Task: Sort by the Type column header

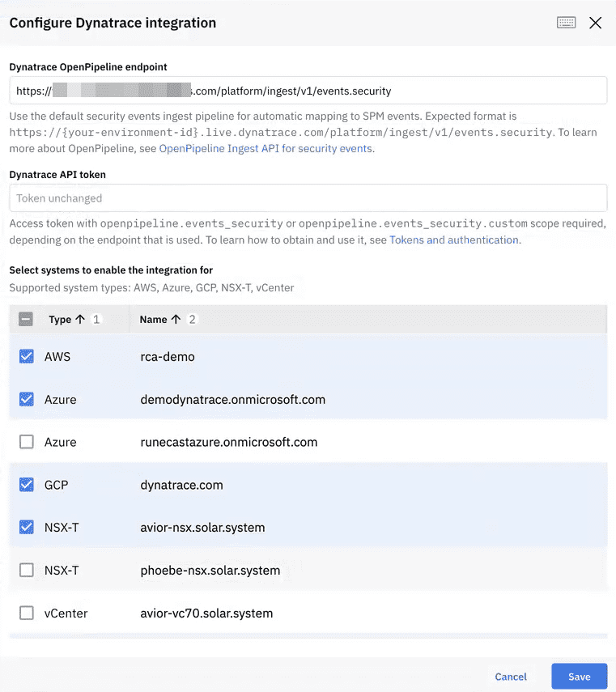Action: (60, 320)
